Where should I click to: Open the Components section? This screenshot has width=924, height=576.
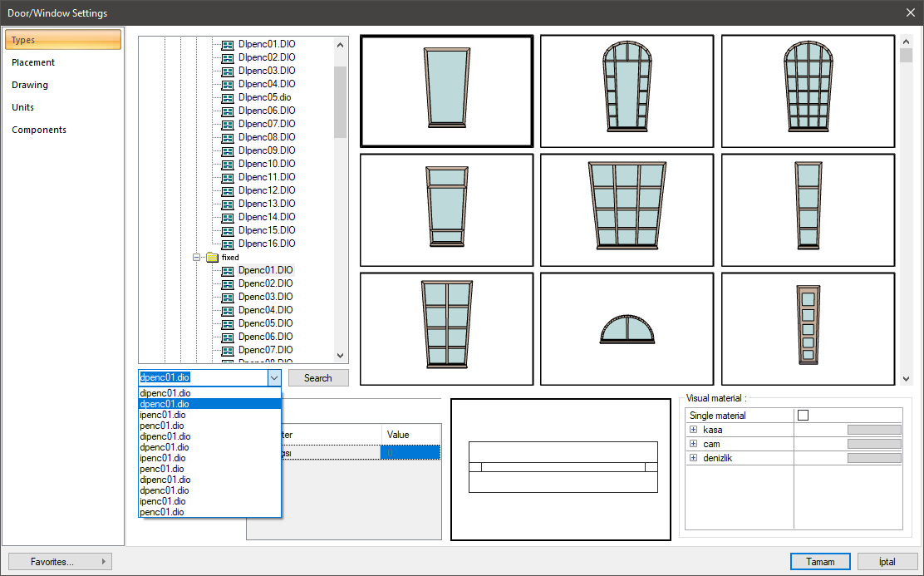(x=39, y=130)
